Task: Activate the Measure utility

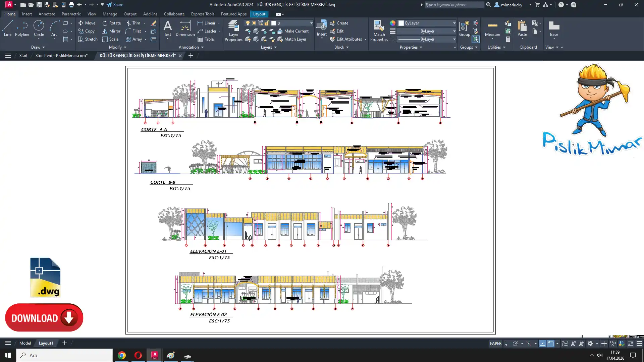Action: pyautogui.click(x=492, y=28)
